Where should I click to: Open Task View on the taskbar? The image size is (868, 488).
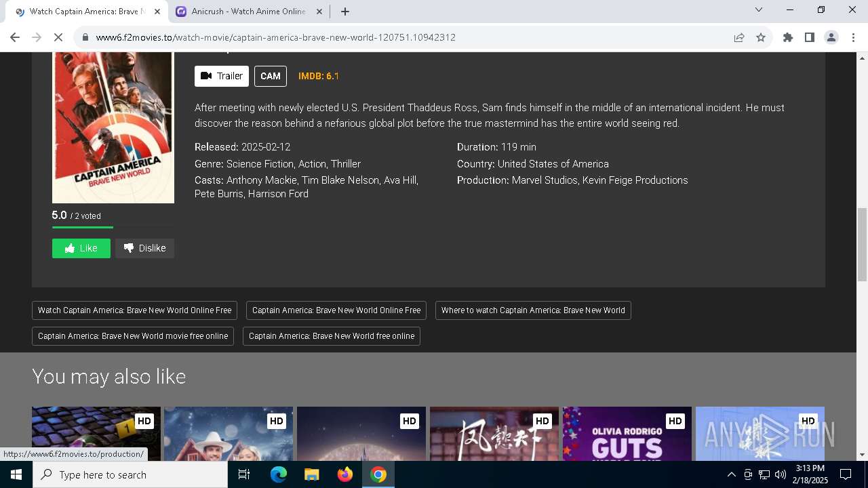click(x=244, y=474)
